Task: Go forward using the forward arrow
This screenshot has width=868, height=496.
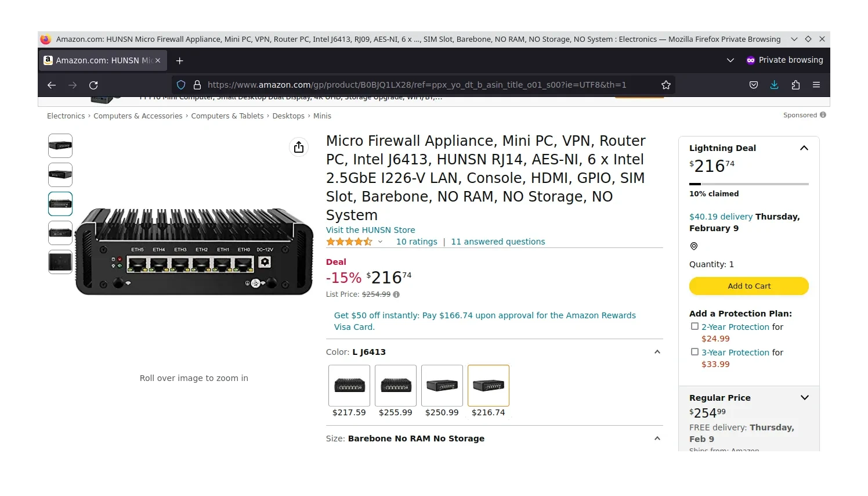Action: click(x=73, y=85)
